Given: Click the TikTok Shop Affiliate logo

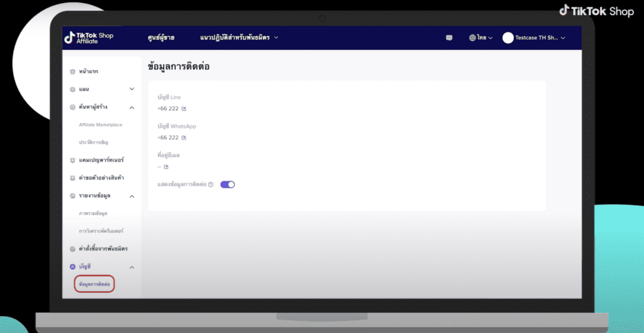Looking at the screenshot, I should pos(89,37).
